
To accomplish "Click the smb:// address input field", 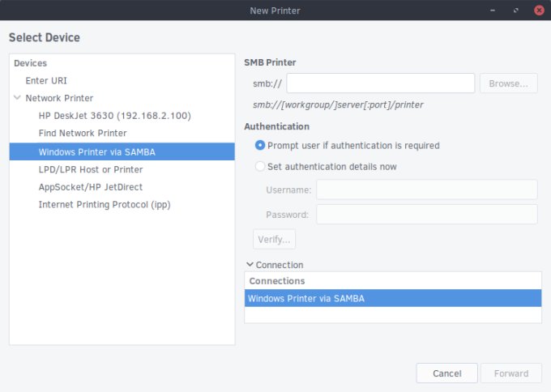I will [380, 83].
